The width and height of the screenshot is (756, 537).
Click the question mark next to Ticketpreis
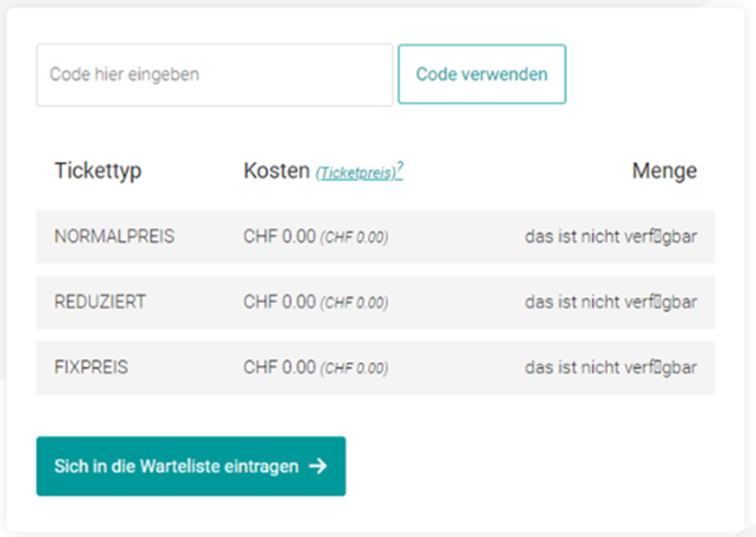(400, 168)
